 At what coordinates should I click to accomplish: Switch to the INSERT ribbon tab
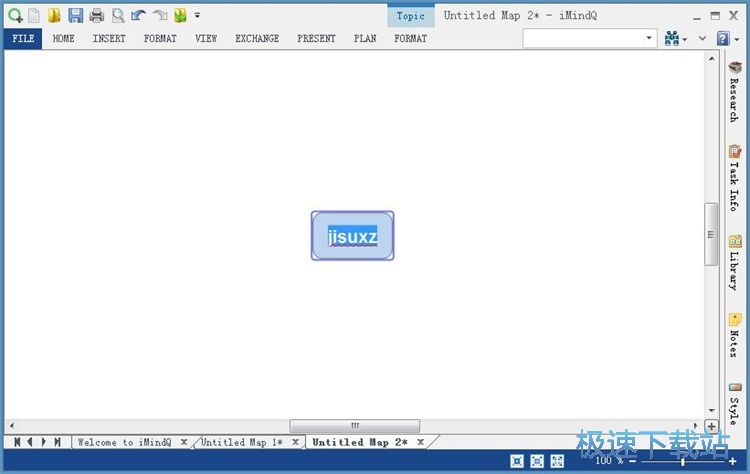point(109,39)
